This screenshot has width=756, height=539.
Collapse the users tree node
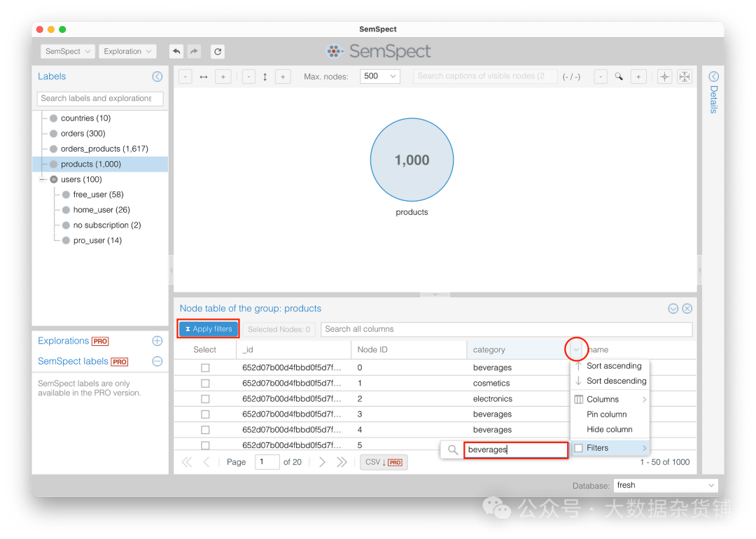click(43, 179)
